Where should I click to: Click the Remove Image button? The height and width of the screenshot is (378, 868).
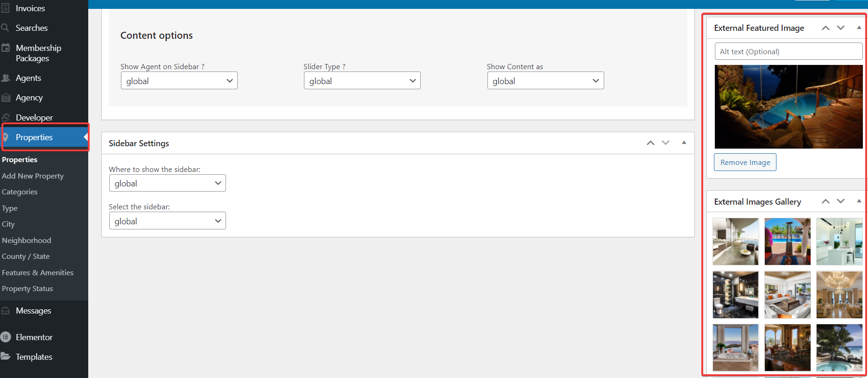(745, 162)
